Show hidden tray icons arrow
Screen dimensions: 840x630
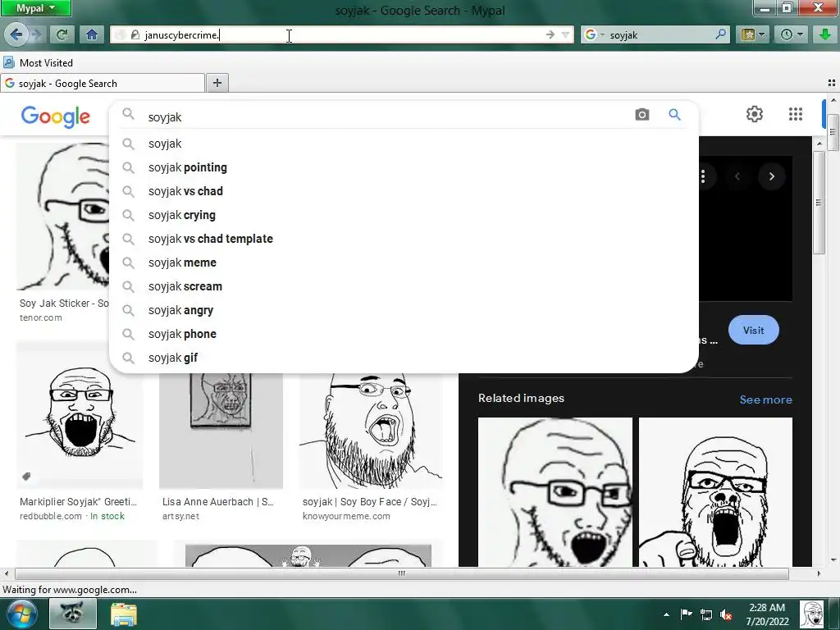[x=666, y=614]
